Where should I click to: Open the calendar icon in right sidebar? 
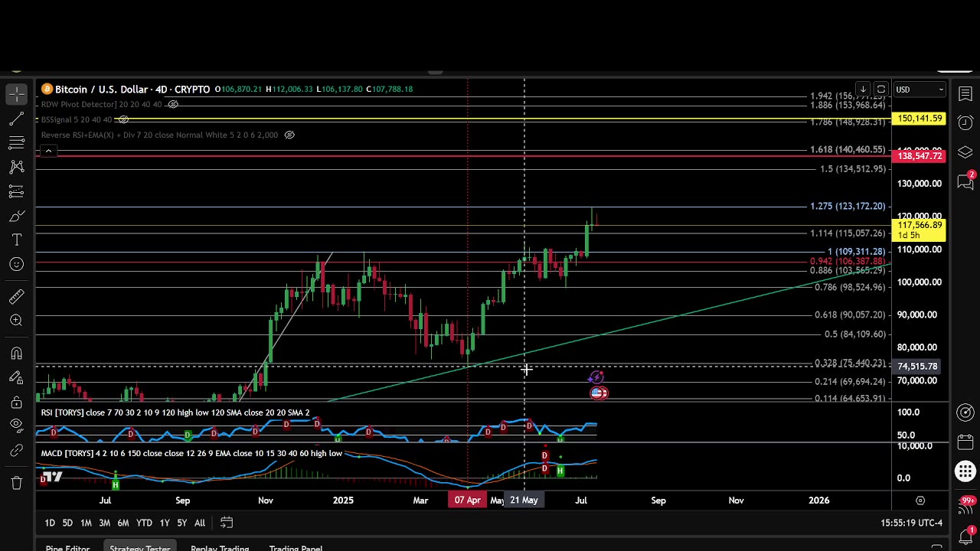point(965,442)
